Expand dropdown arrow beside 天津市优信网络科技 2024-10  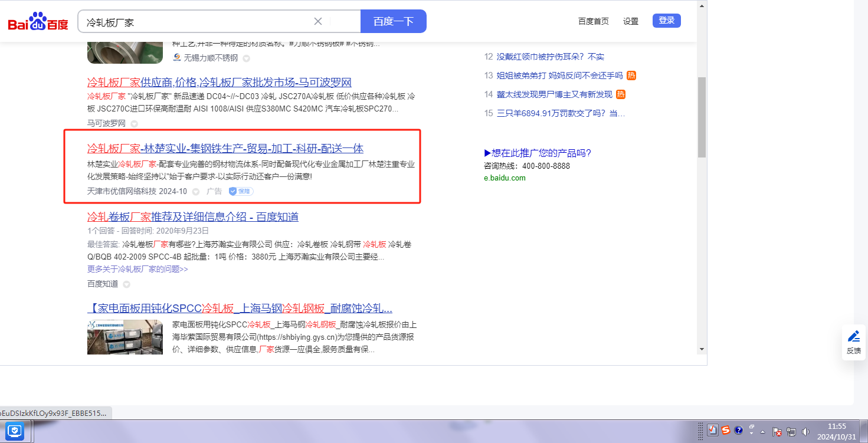tap(196, 192)
